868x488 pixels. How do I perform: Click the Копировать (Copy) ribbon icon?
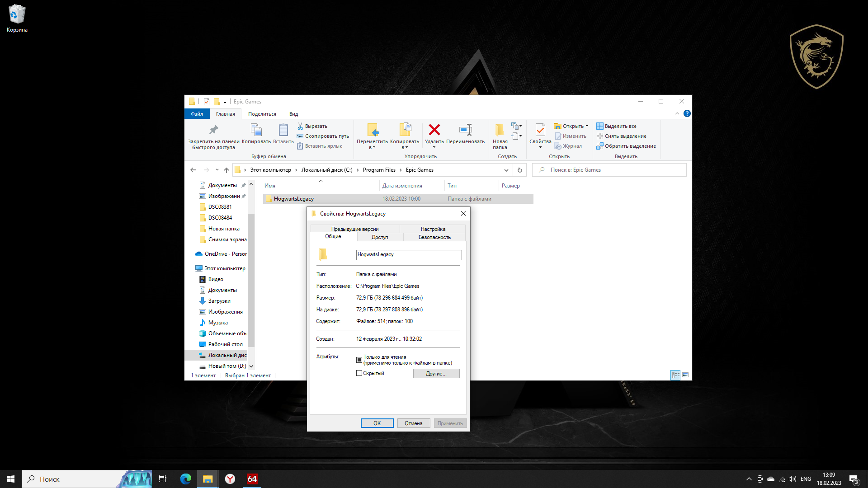256,130
